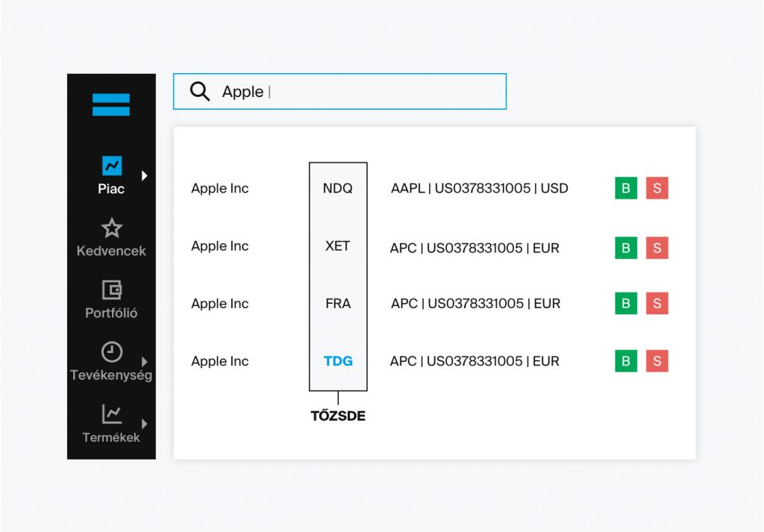Open the Kedvencek star icon
The width and height of the screenshot is (764, 532).
(112, 228)
